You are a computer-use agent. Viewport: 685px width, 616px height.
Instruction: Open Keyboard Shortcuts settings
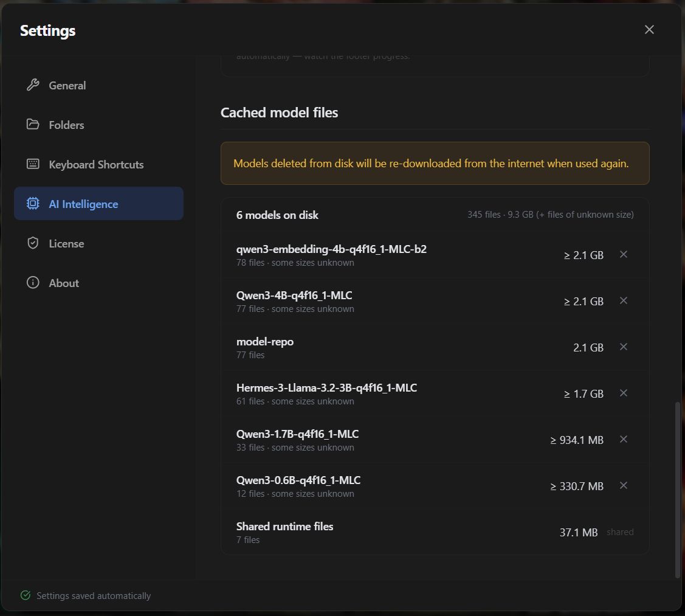(x=98, y=164)
